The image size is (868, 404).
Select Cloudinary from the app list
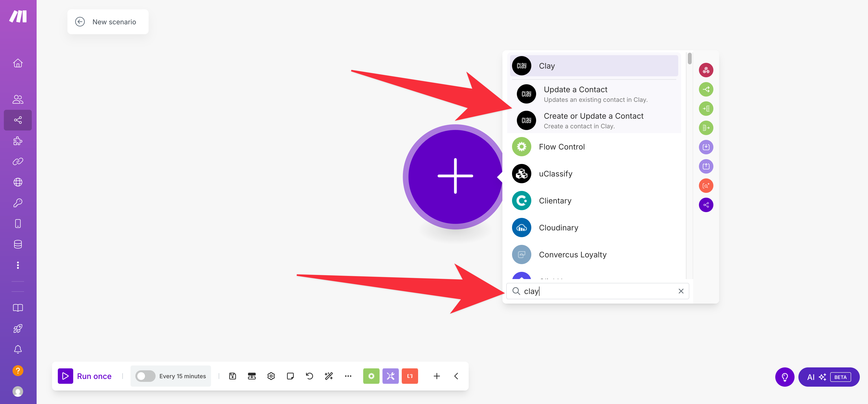(x=594, y=228)
